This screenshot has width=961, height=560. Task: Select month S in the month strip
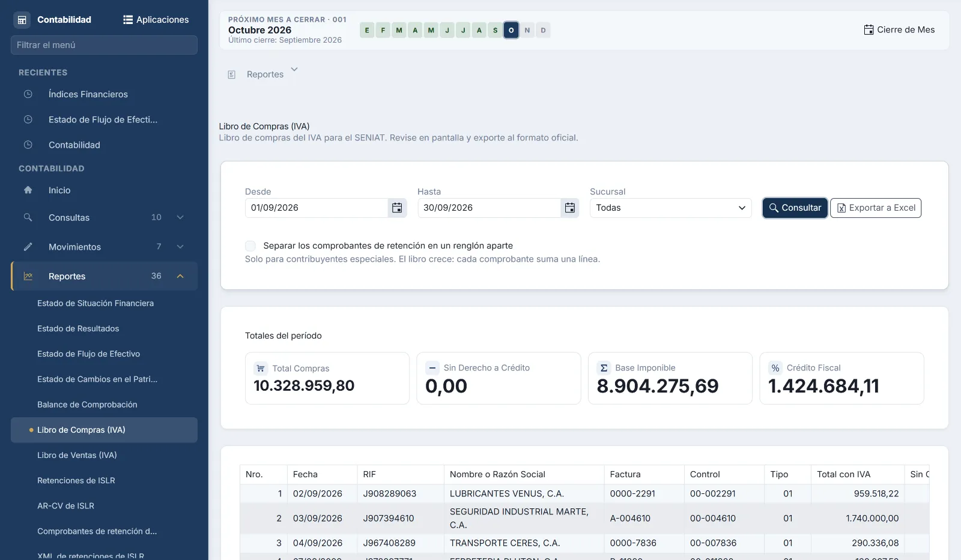point(495,30)
